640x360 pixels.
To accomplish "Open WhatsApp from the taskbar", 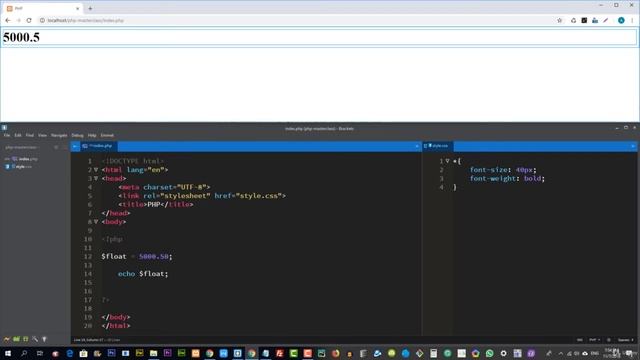I will [x=490, y=353].
